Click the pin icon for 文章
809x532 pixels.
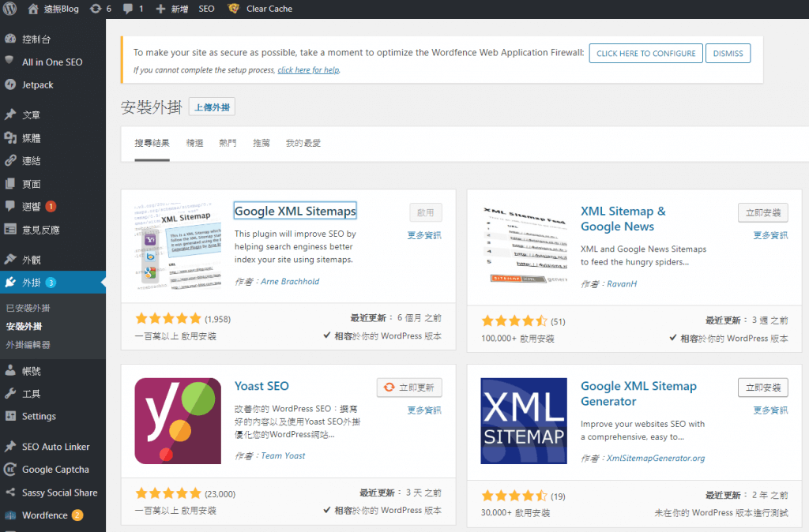coord(10,114)
